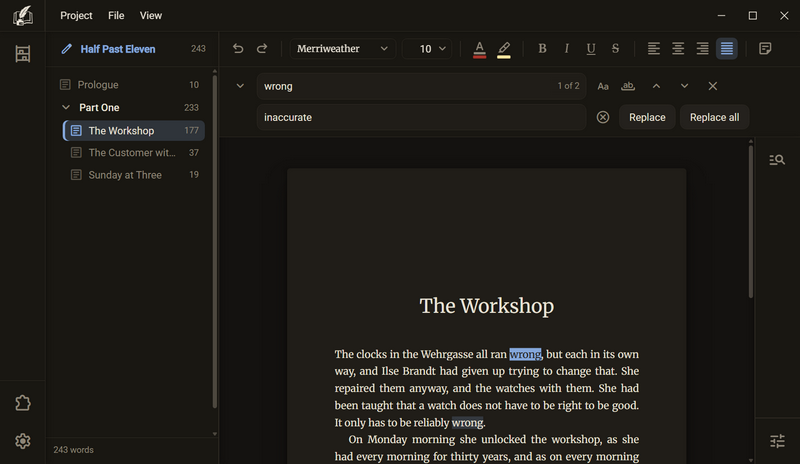
Task: Go to previous search match
Action: pyautogui.click(x=657, y=86)
